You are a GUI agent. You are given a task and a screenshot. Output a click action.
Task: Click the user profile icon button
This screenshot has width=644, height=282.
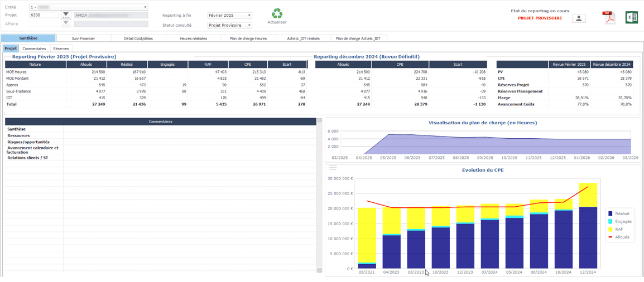[579, 18]
